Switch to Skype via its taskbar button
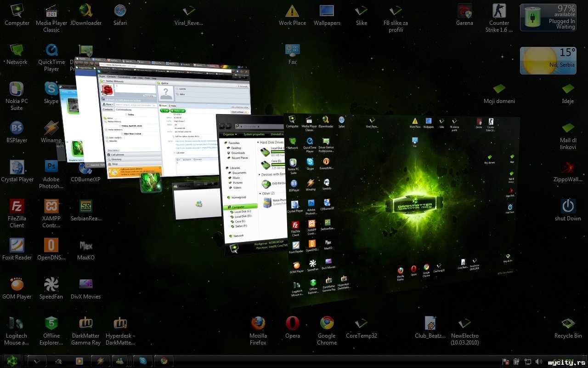 tap(142, 361)
